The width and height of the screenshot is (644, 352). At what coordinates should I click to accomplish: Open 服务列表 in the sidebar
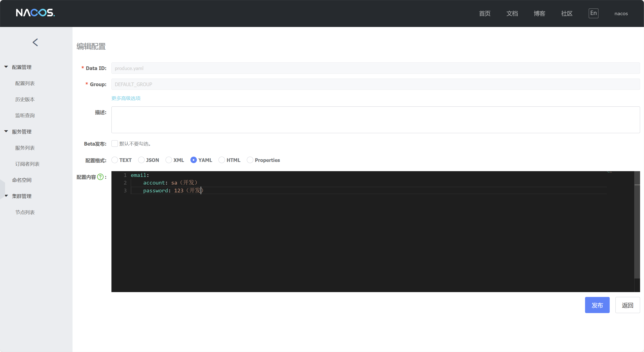pos(25,148)
